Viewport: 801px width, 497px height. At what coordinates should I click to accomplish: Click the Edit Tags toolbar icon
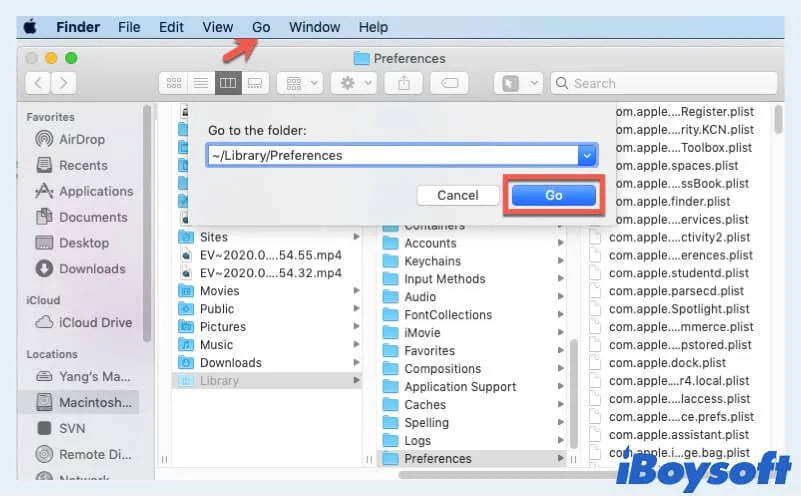[x=449, y=84]
